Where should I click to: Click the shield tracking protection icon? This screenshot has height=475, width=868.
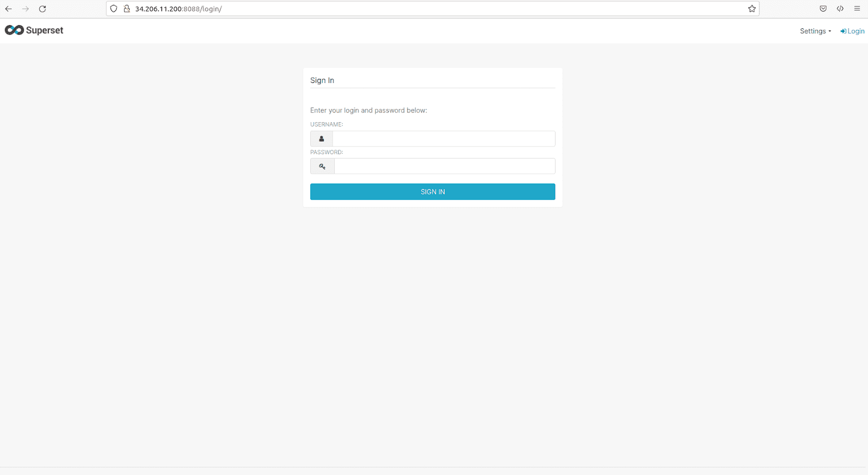(x=114, y=9)
